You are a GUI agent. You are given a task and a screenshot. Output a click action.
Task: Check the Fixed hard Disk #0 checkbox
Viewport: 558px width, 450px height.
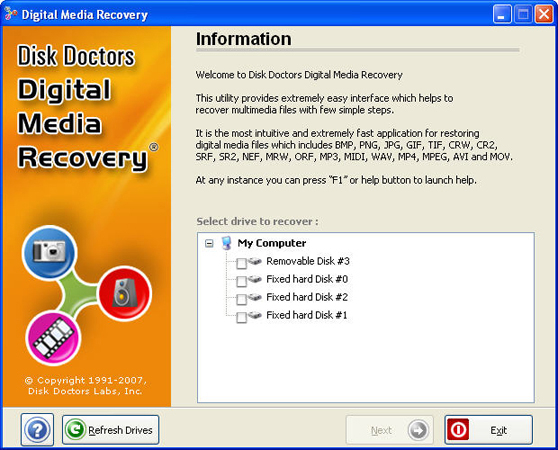pyautogui.click(x=241, y=281)
